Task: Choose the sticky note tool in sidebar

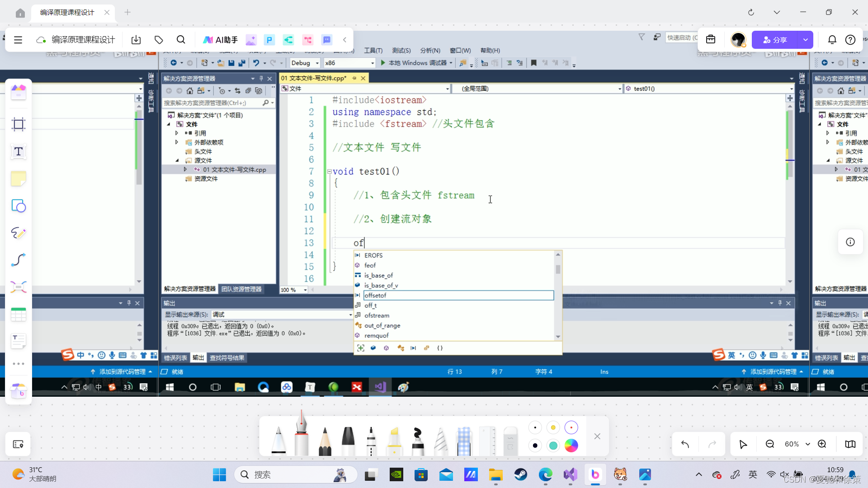Action: click(x=19, y=179)
